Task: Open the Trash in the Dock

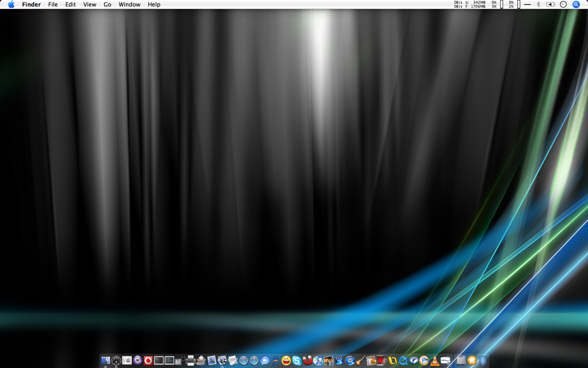Action: [483, 360]
